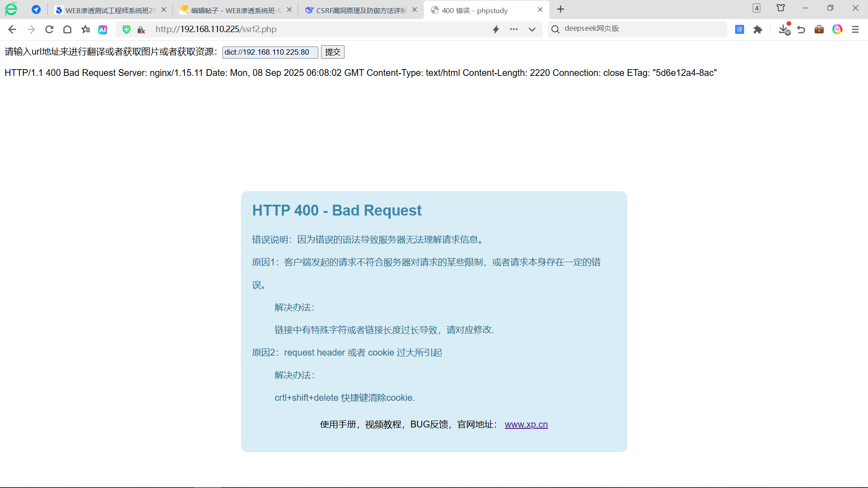
Task: Open the www.xp.cn link
Action: coord(526,425)
